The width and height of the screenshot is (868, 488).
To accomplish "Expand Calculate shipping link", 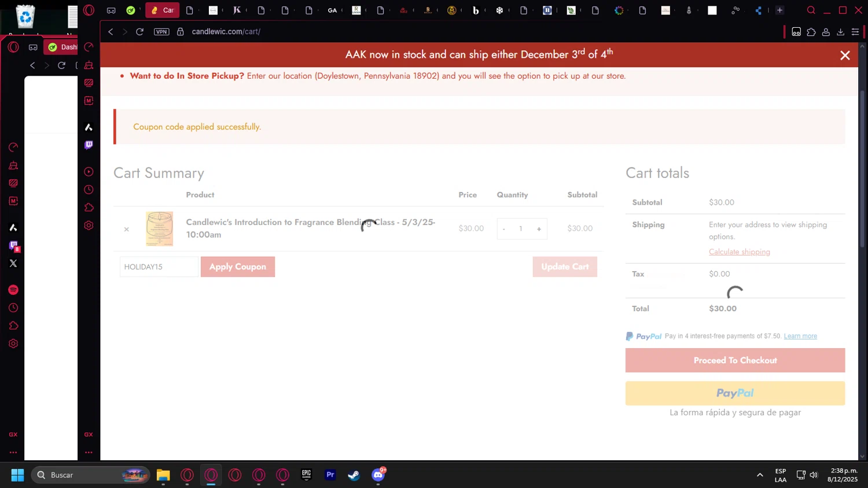I will [740, 252].
